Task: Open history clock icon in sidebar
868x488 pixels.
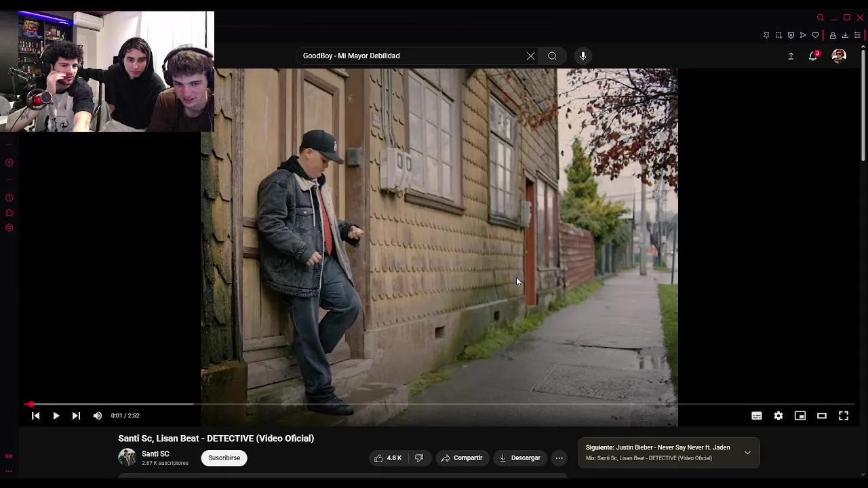Action: [9, 198]
